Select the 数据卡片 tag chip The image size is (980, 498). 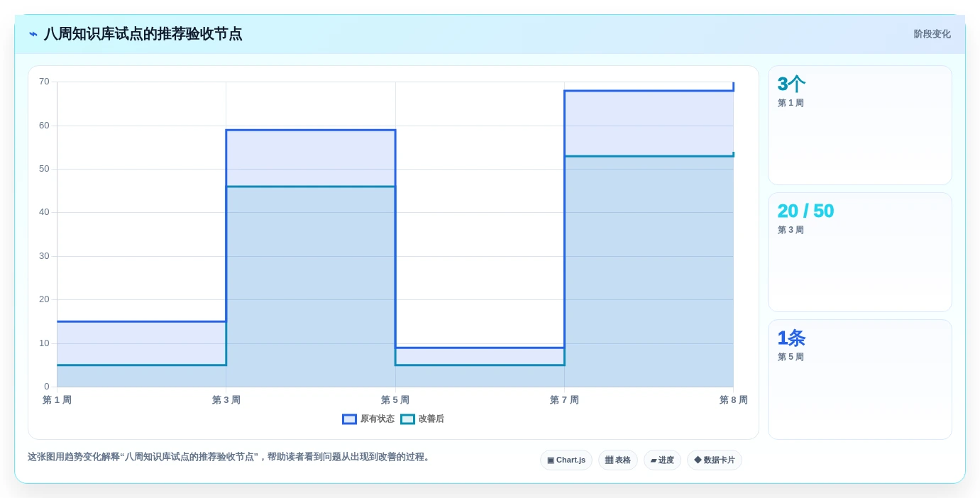[715, 460]
